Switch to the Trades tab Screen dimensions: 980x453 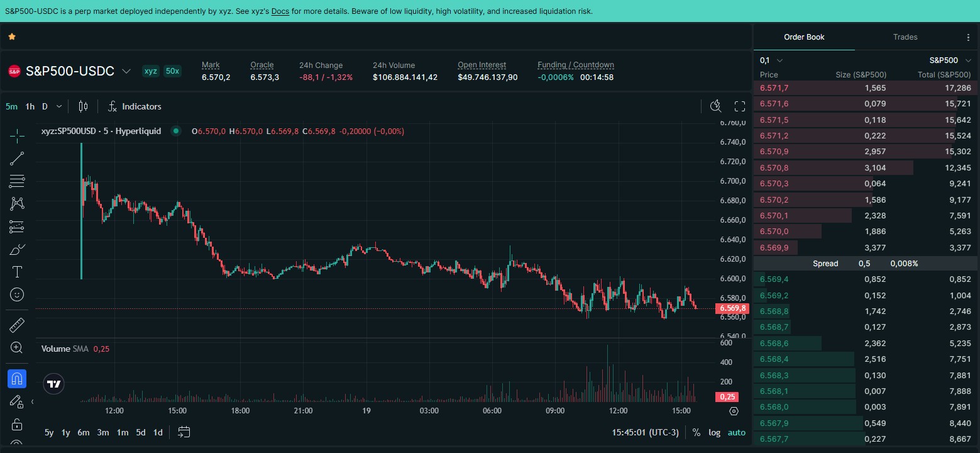[905, 37]
